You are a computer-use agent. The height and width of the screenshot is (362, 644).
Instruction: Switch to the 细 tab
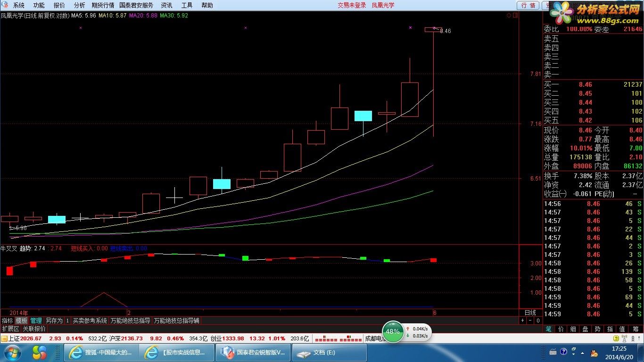click(573, 329)
